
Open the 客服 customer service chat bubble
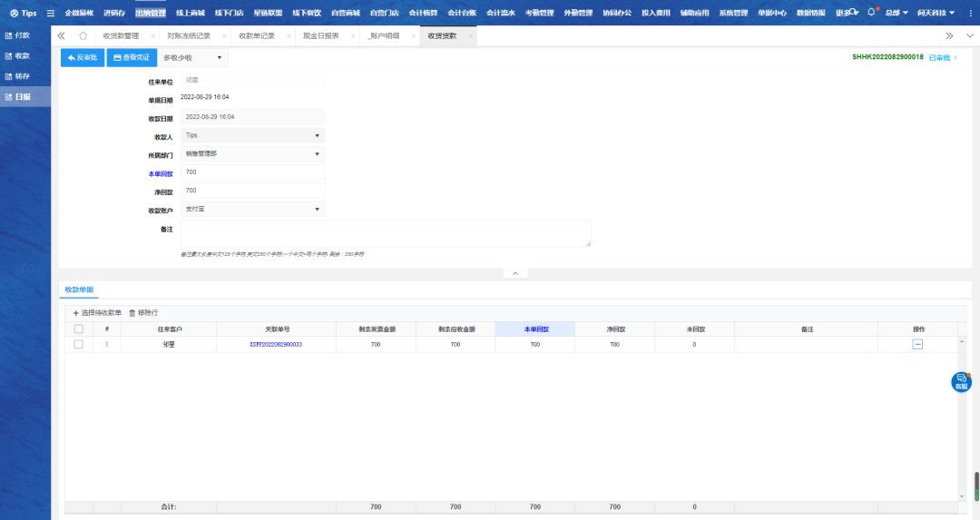tap(961, 382)
